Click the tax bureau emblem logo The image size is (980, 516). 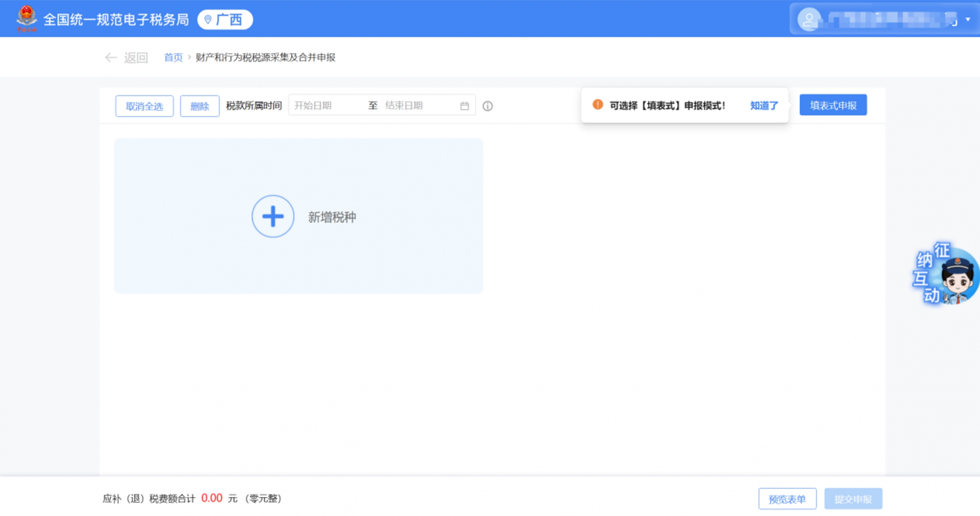click(x=27, y=18)
